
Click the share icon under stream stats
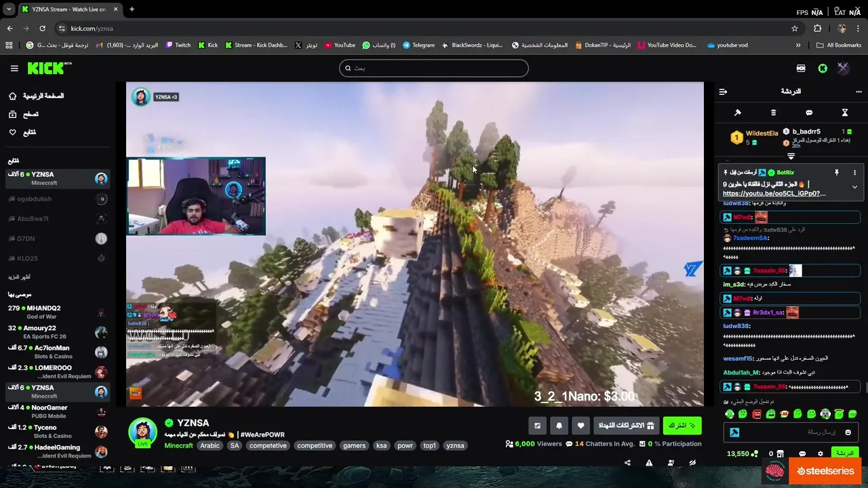(627, 463)
